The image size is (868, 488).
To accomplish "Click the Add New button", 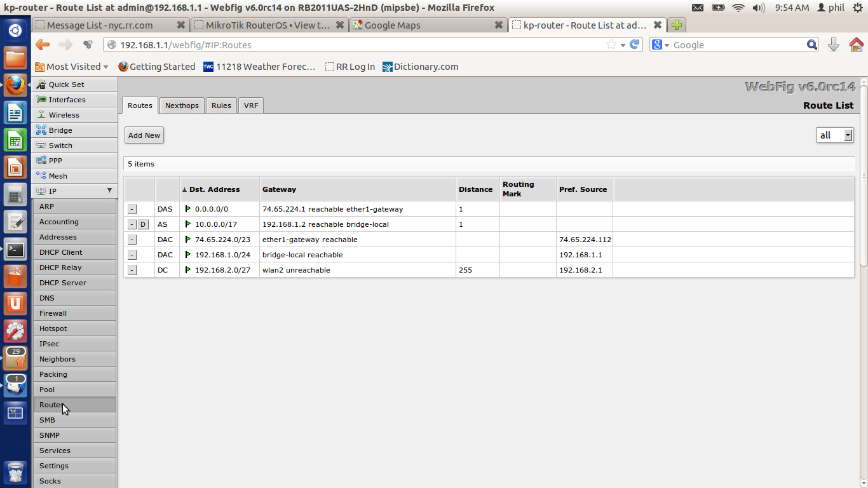I will 144,135.
